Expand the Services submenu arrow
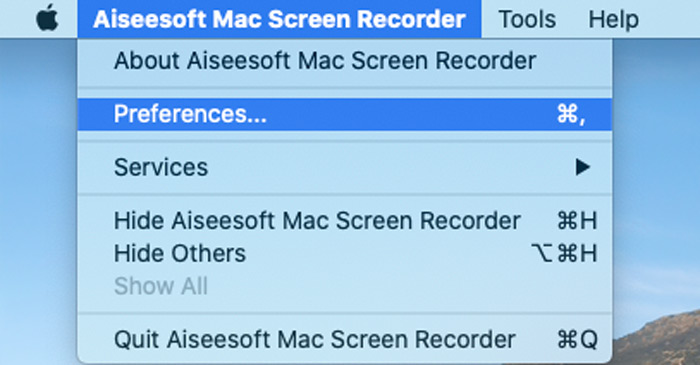The width and height of the screenshot is (700, 365). (x=583, y=167)
